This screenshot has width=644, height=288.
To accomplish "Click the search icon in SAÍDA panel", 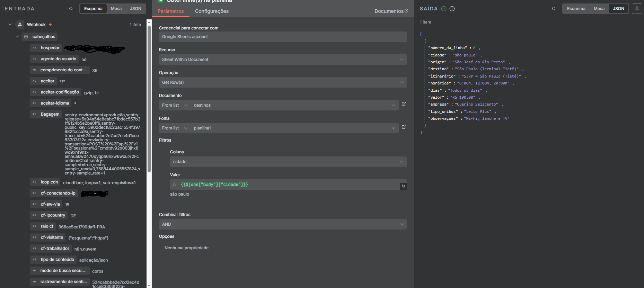I will tap(554, 9).
